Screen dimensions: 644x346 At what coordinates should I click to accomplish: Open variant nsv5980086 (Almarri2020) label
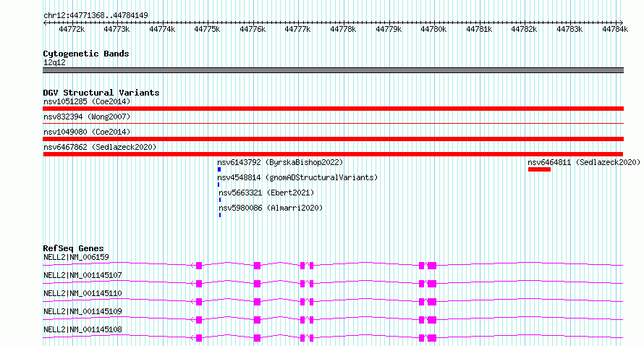tap(271, 208)
